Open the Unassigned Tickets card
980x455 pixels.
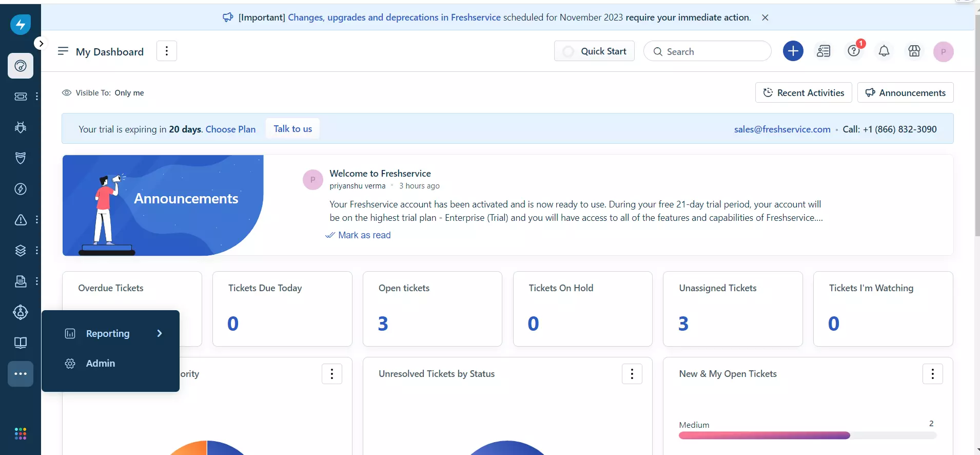click(733, 309)
